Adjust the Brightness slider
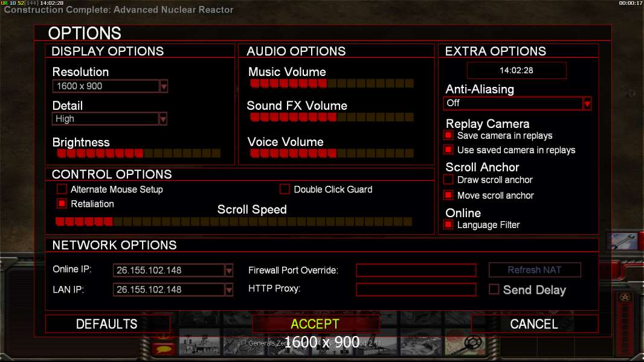The width and height of the screenshot is (644, 362). pos(139,153)
